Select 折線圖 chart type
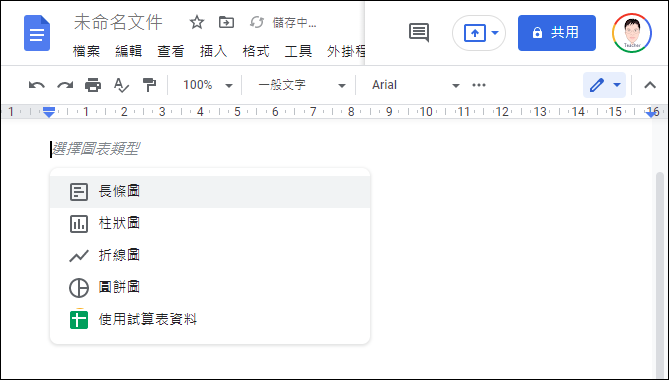 tap(210, 255)
